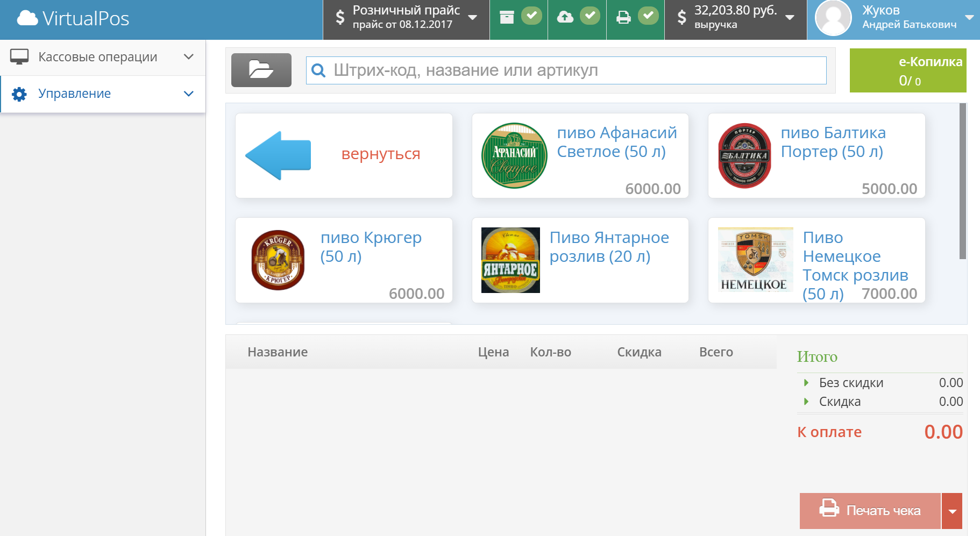Click the gear icon for Управление
This screenshot has width=980, height=536.
[x=19, y=94]
